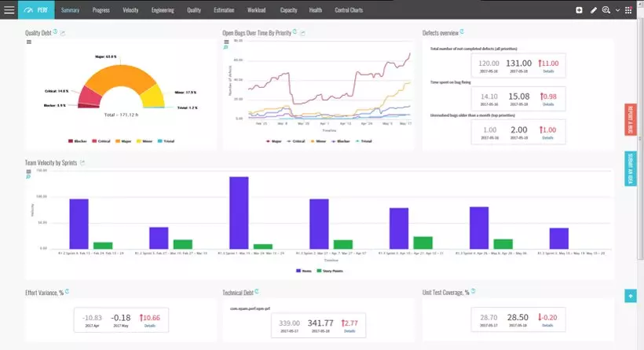Click zoom icon in Team Velocity chart
Screen dimensions: 644x350
pyautogui.click(x=28, y=177)
